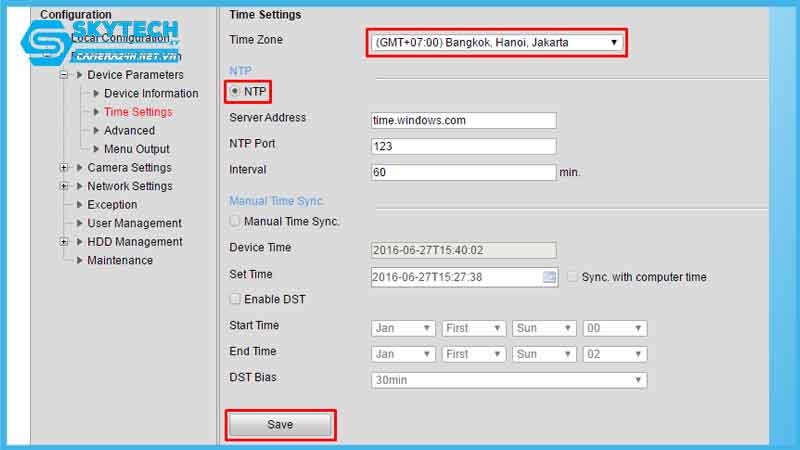Click the Server Address input field
Viewport: 800px width, 450px height.
point(463,120)
